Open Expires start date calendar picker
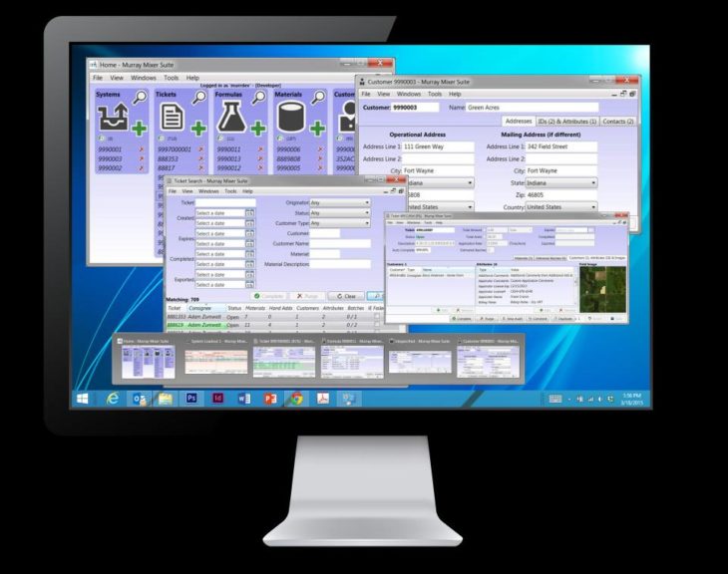The height and width of the screenshot is (574, 728). pyautogui.click(x=249, y=233)
